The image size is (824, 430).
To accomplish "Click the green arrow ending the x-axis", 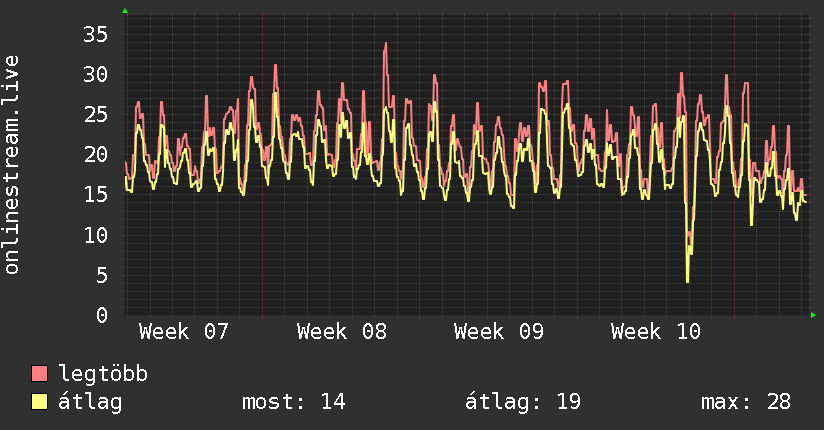I will coord(813,315).
